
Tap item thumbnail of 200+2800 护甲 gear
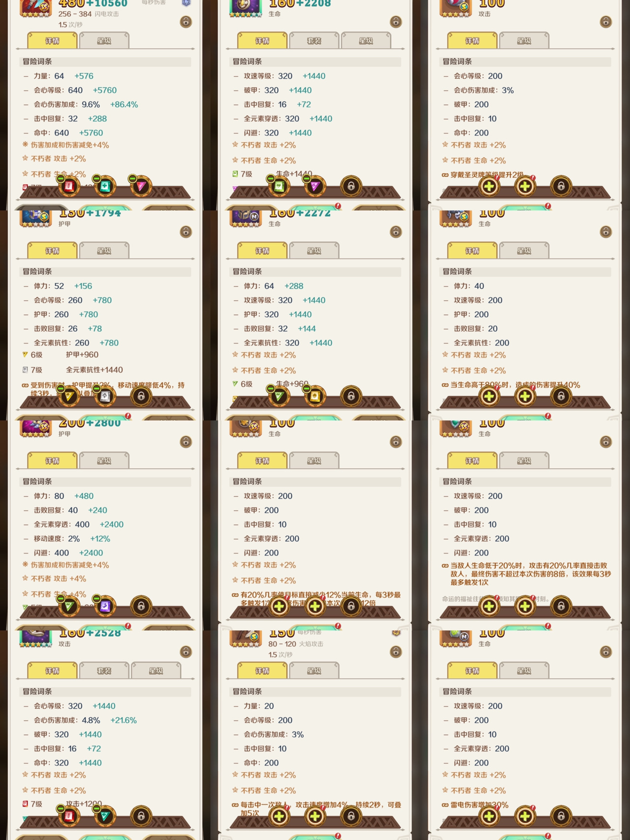[35, 428]
